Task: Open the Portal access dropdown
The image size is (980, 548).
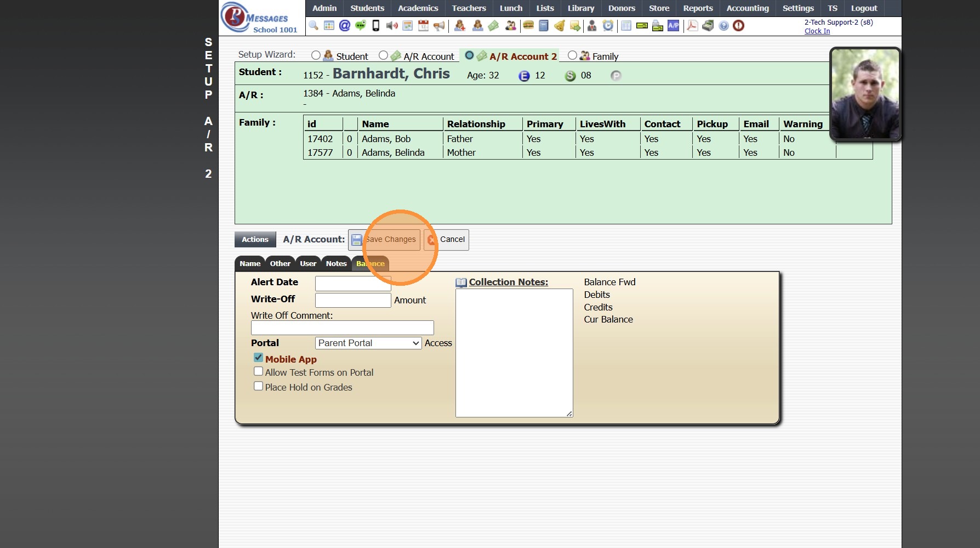Action: 368,343
